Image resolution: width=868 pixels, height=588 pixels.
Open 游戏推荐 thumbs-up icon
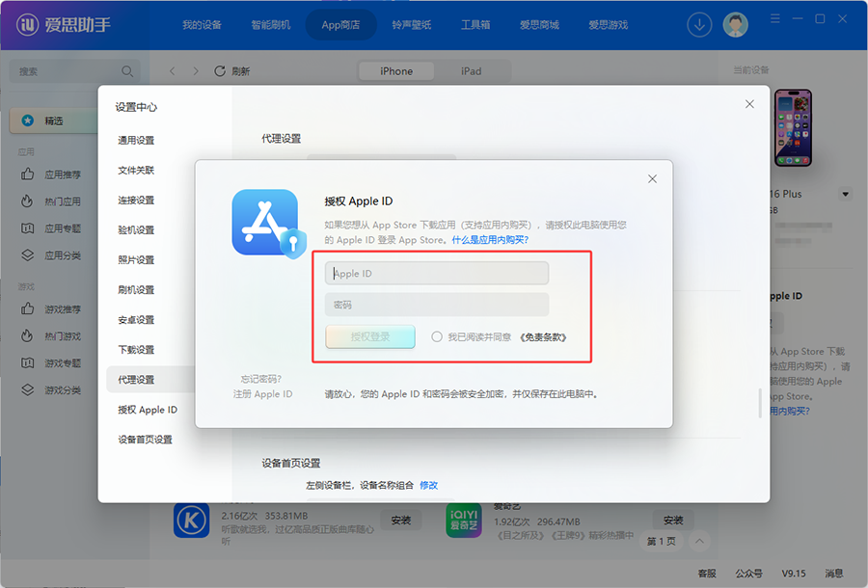coord(28,308)
